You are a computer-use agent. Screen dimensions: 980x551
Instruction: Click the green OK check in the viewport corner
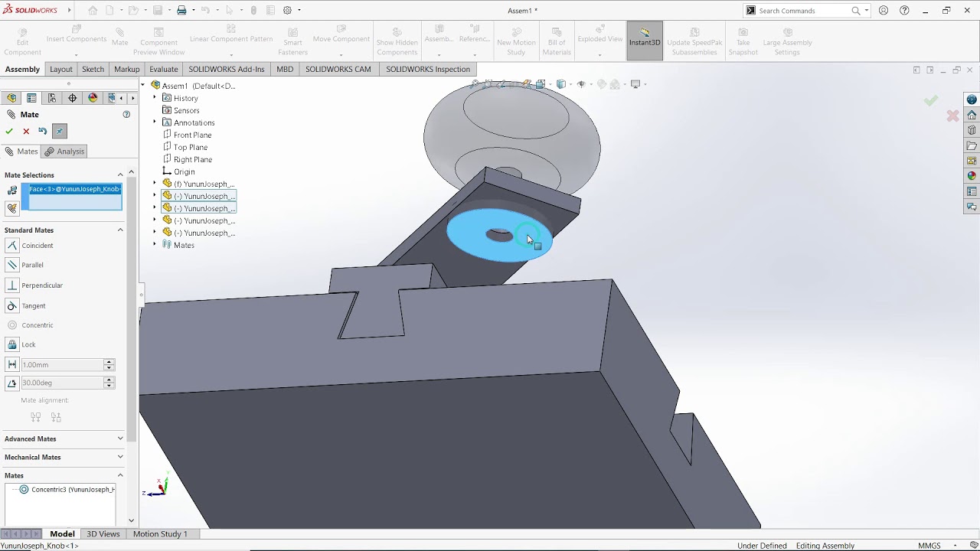931,100
